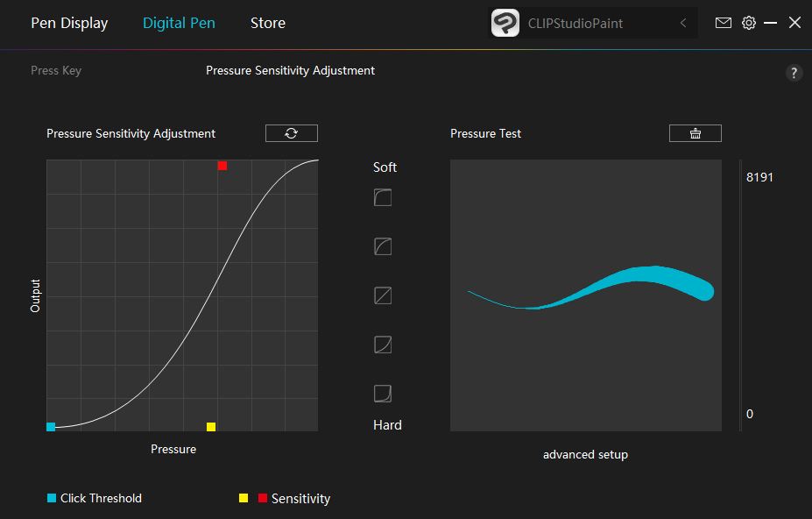Click the CLIP Studio Paint app icon

505,23
